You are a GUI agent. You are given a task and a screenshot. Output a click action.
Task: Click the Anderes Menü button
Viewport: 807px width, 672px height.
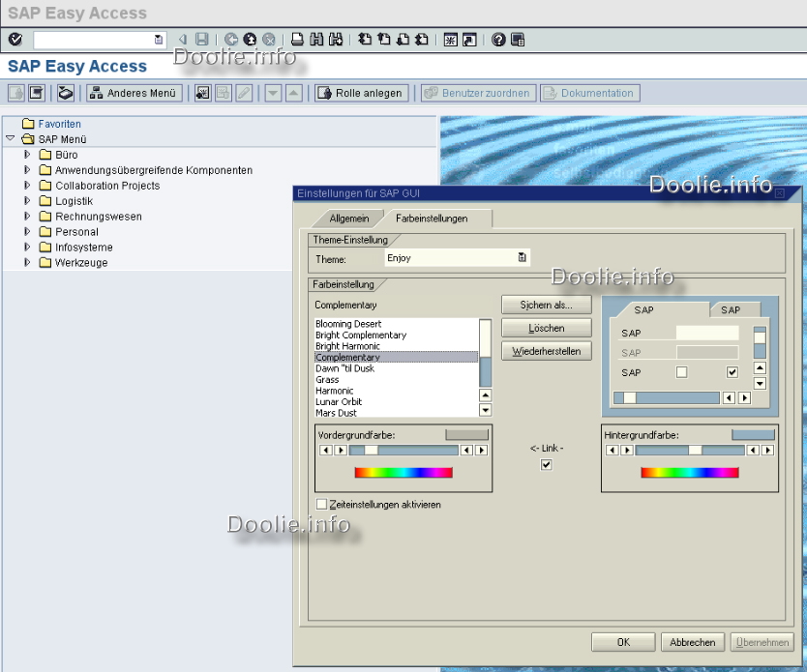(134, 93)
